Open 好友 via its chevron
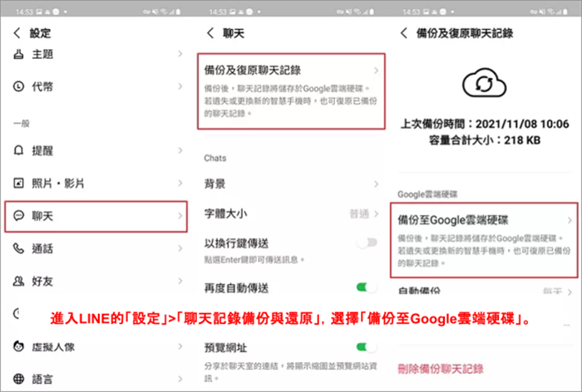 tap(180, 281)
